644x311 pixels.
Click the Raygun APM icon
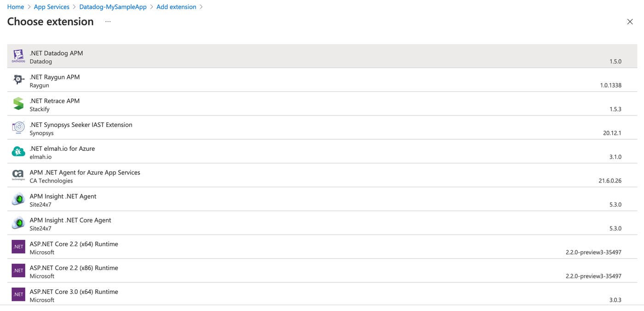18,80
